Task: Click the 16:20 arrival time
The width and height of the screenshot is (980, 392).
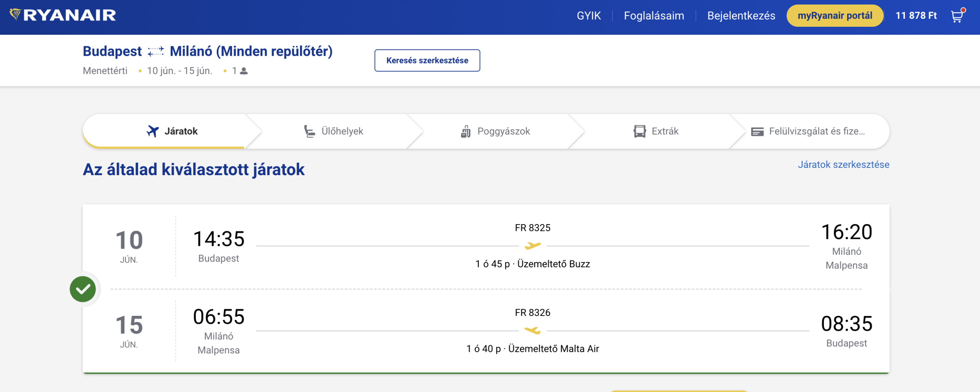Action: coord(847,232)
